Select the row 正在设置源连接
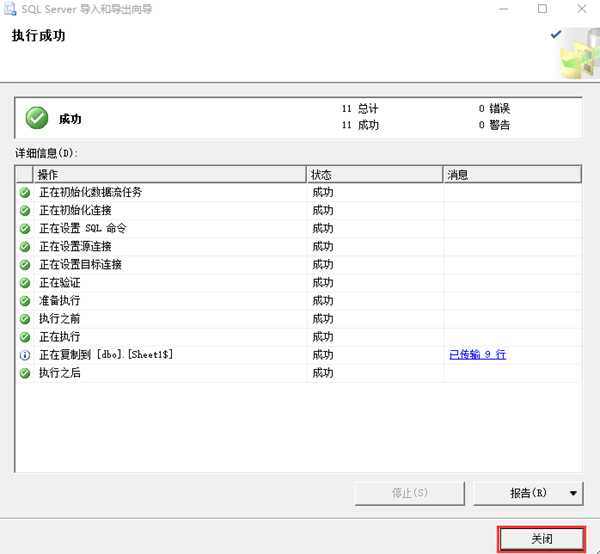 298,247
